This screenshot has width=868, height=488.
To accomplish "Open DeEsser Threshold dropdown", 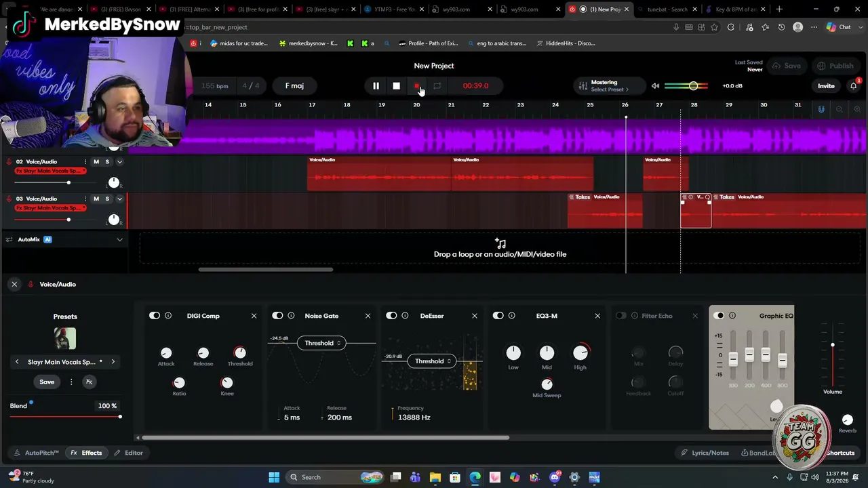I will (433, 361).
